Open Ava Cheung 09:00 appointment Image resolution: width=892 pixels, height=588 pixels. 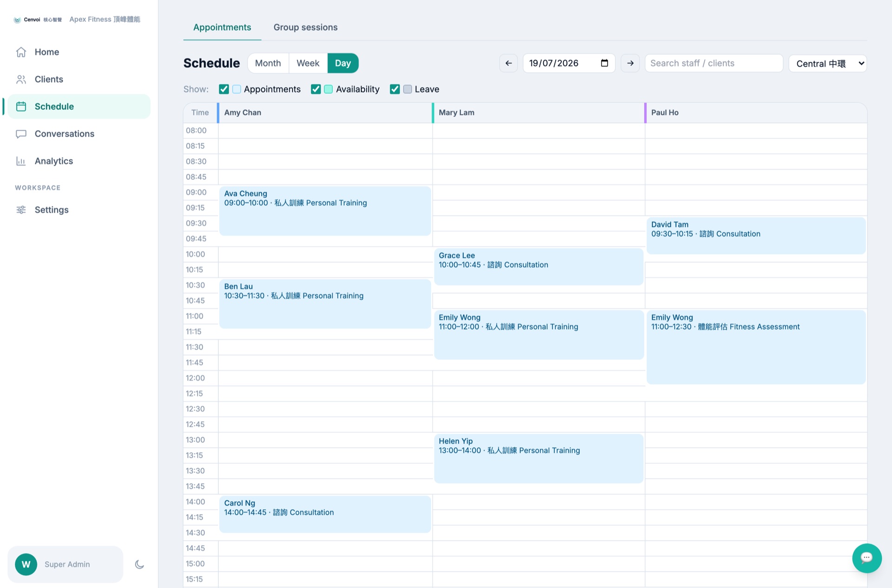click(325, 211)
